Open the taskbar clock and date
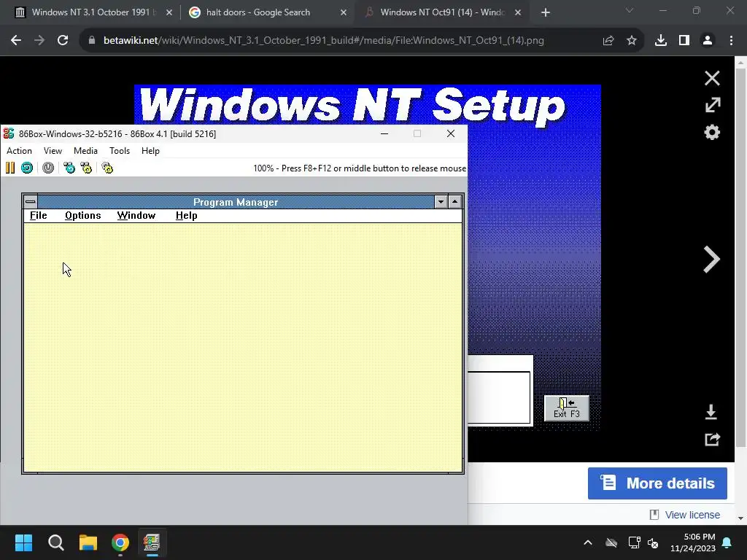The height and width of the screenshot is (560, 747). (693, 542)
